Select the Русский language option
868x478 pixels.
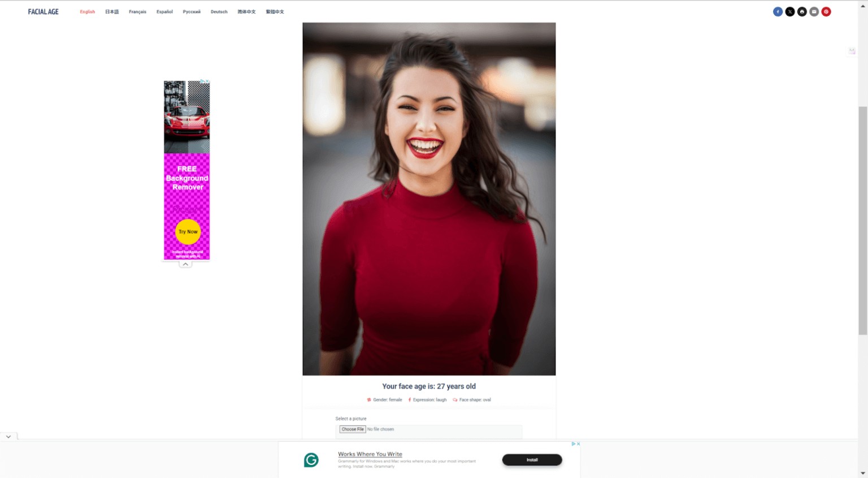coord(192,12)
